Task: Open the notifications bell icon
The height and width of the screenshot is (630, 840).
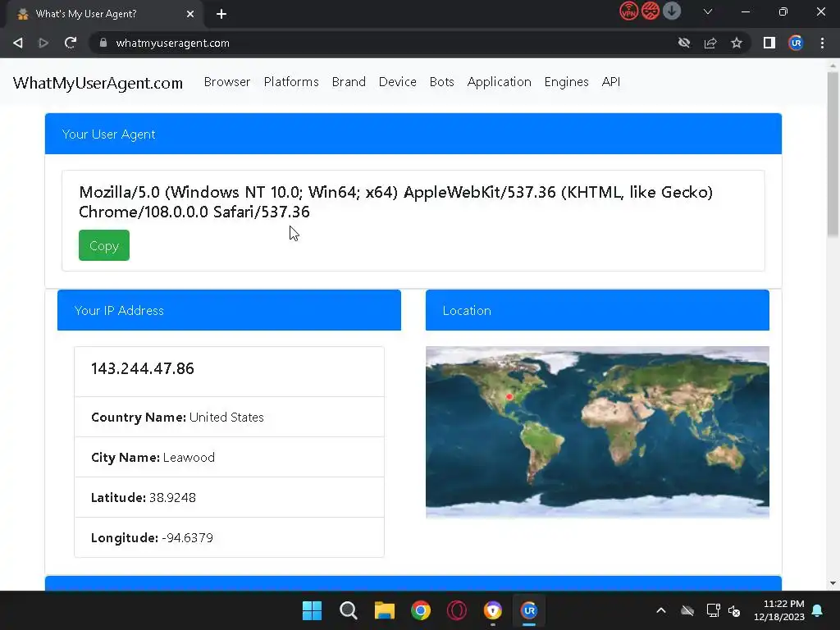Action: click(x=818, y=610)
